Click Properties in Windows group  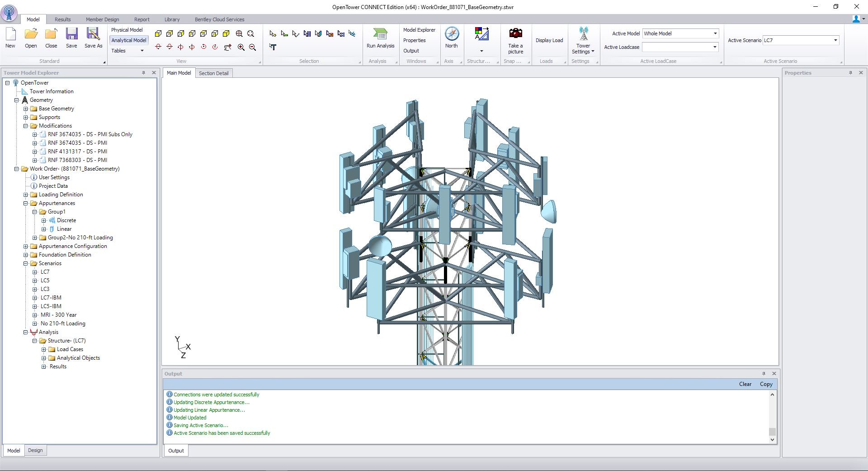pyautogui.click(x=415, y=40)
